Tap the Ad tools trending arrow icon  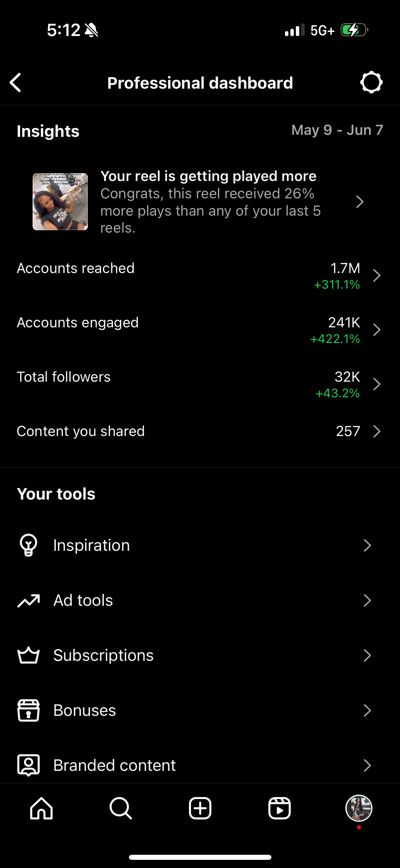(x=28, y=600)
